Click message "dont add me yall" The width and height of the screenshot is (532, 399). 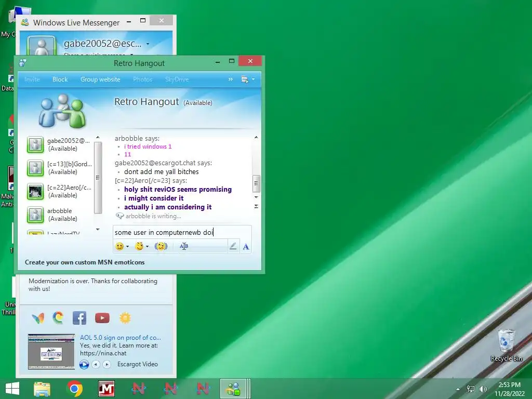[x=161, y=171]
